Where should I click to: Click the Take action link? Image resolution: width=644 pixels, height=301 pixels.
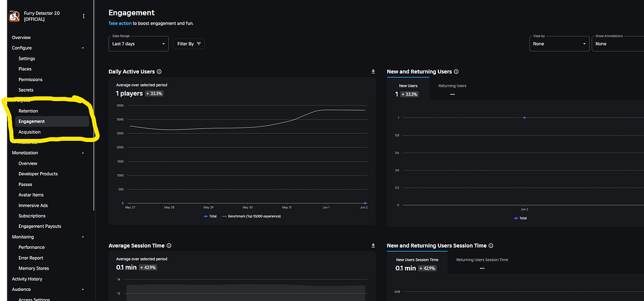[x=119, y=23]
